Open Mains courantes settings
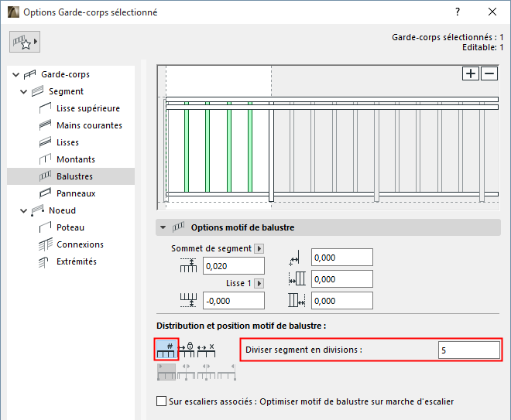Viewport: 511px width, 420px height. (x=89, y=125)
